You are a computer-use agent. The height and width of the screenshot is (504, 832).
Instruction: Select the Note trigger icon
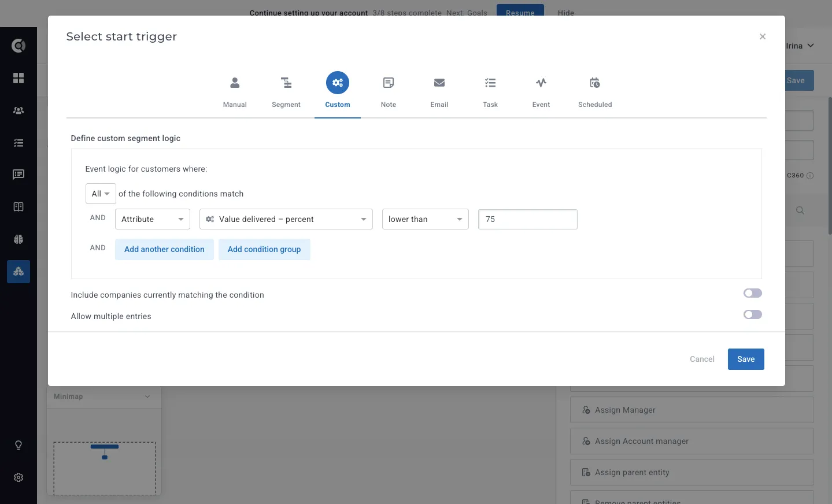[x=389, y=83]
